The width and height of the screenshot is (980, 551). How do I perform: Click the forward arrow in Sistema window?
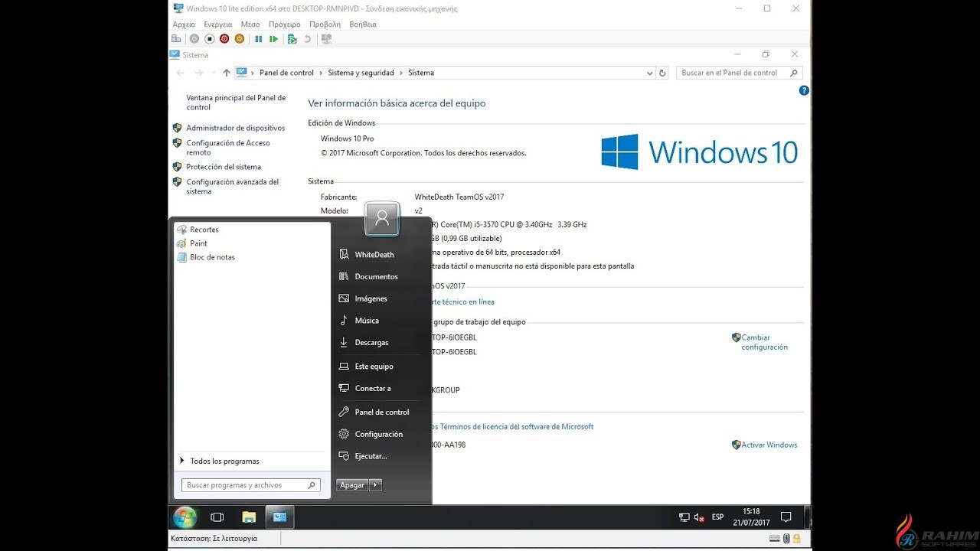[x=199, y=73]
